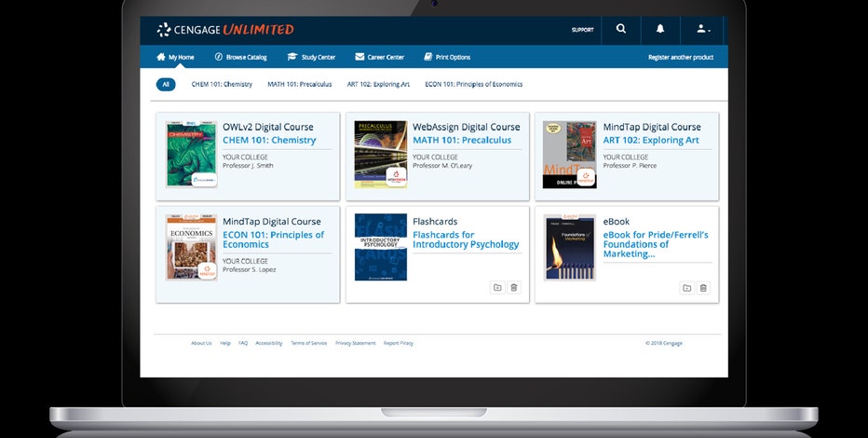This screenshot has width=868, height=438.
Task: Open the search magnifier icon
Action: 621,29
